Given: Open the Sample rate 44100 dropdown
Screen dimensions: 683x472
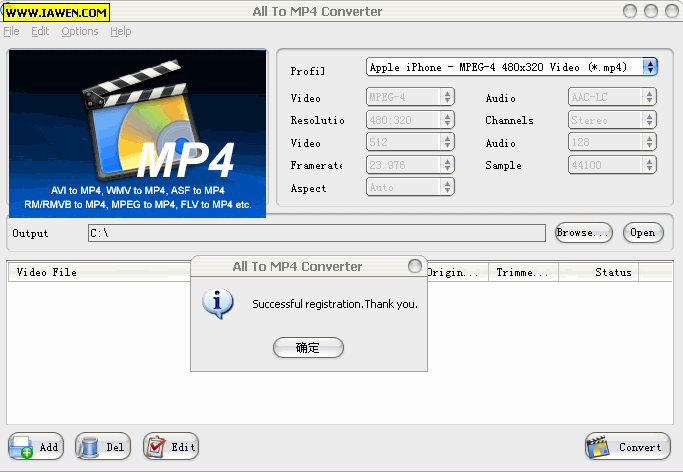Looking at the screenshot, I should [650, 165].
